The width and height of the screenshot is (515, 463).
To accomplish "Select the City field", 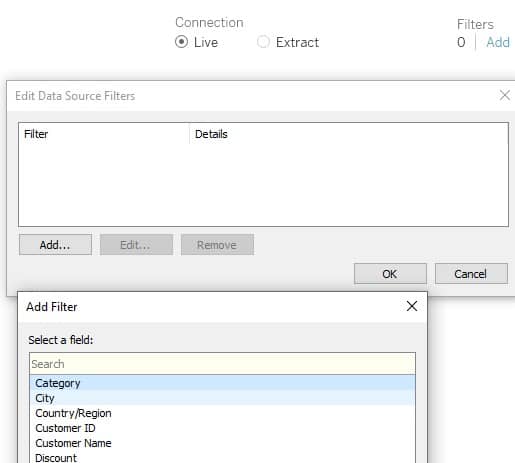I will coord(222,398).
